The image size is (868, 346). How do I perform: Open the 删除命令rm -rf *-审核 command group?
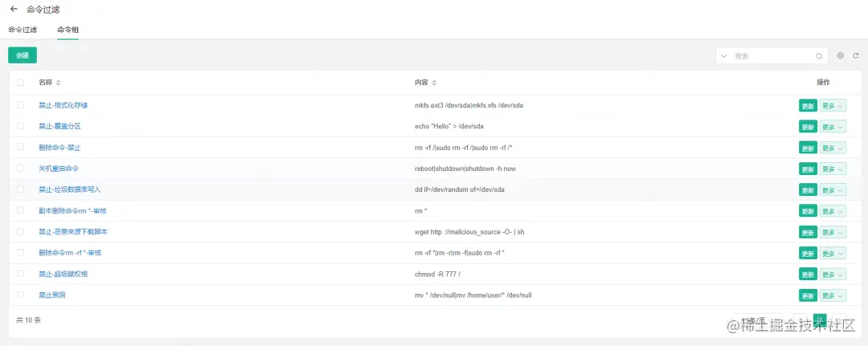pos(70,253)
